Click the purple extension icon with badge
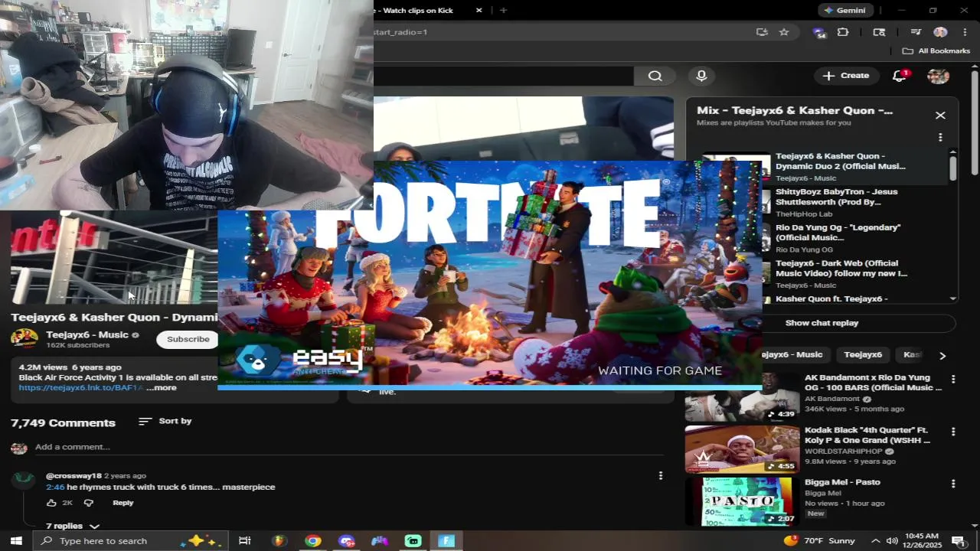The image size is (980, 551). click(819, 32)
